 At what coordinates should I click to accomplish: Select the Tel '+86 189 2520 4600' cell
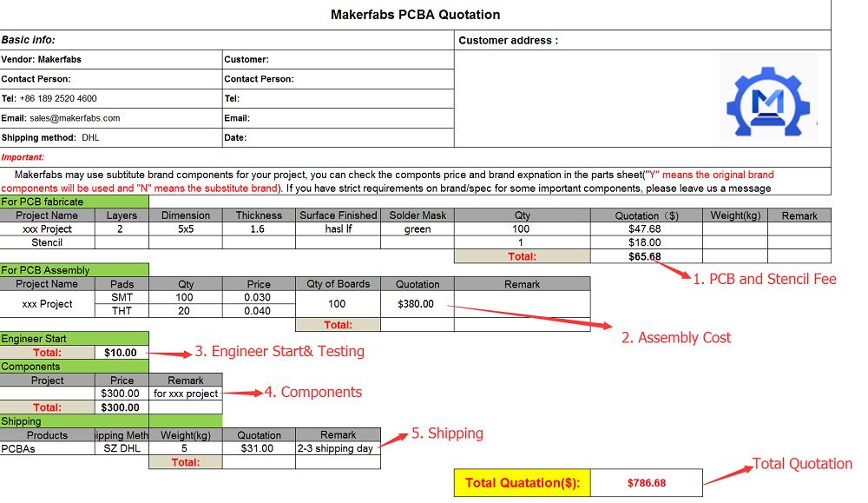111,99
